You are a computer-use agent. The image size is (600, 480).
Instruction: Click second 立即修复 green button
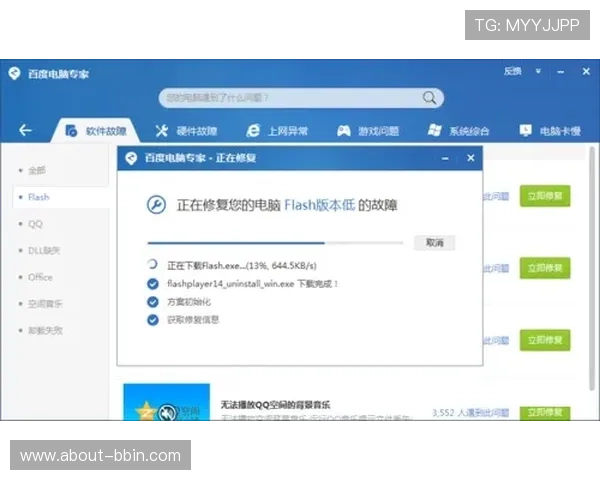545,268
